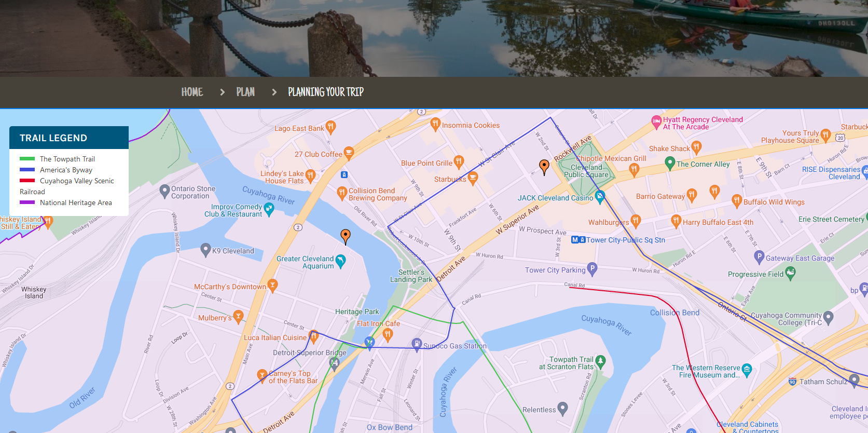Click the Heritage Park map label
This screenshot has width=868, height=433.
[357, 312]
